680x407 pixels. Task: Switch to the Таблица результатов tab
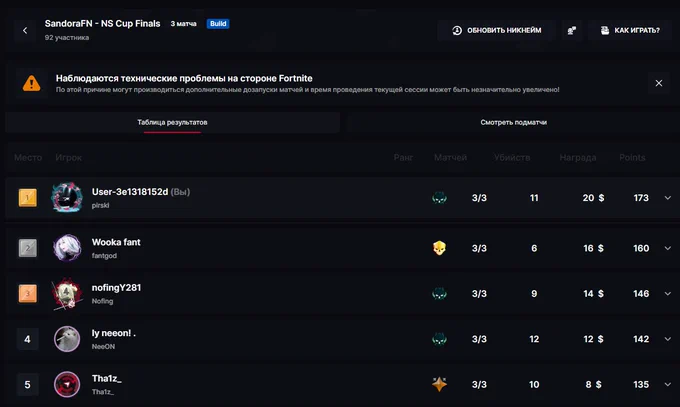172,122
